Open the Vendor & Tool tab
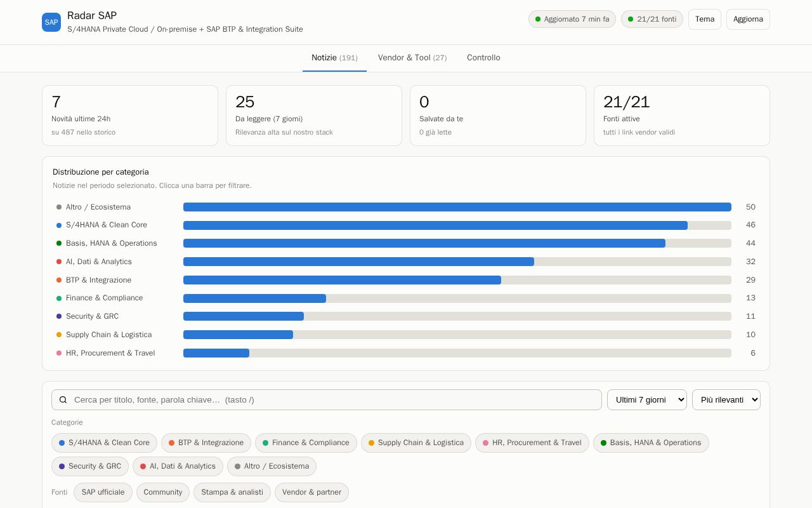 coord(412,58)
